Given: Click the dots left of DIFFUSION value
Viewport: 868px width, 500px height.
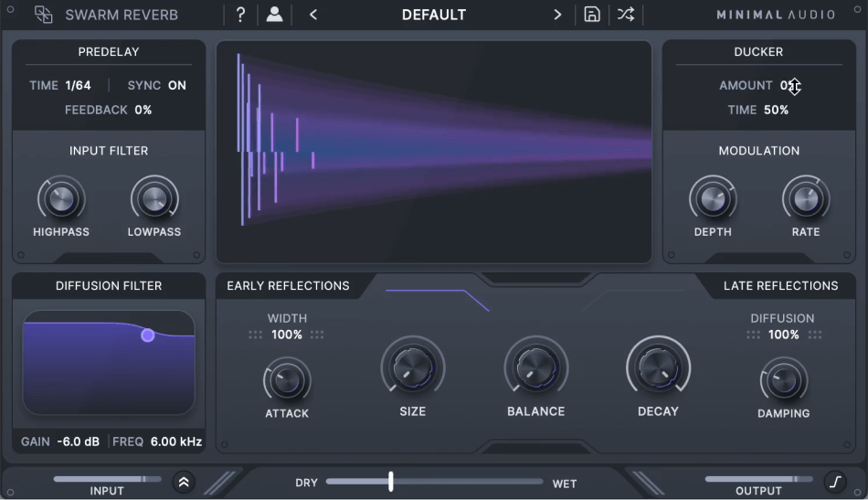Looking at the screenshot, I should tap(754, 335).
